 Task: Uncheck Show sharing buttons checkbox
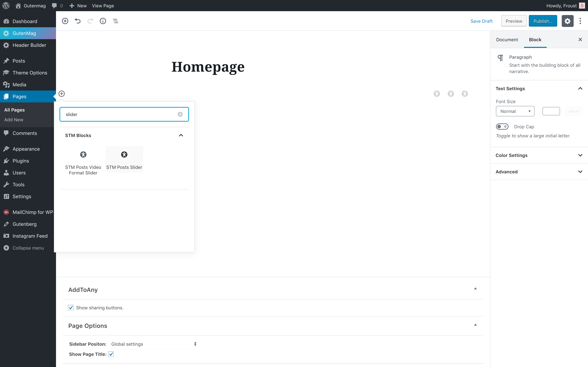pyautogui.click(x=71, y=308)
